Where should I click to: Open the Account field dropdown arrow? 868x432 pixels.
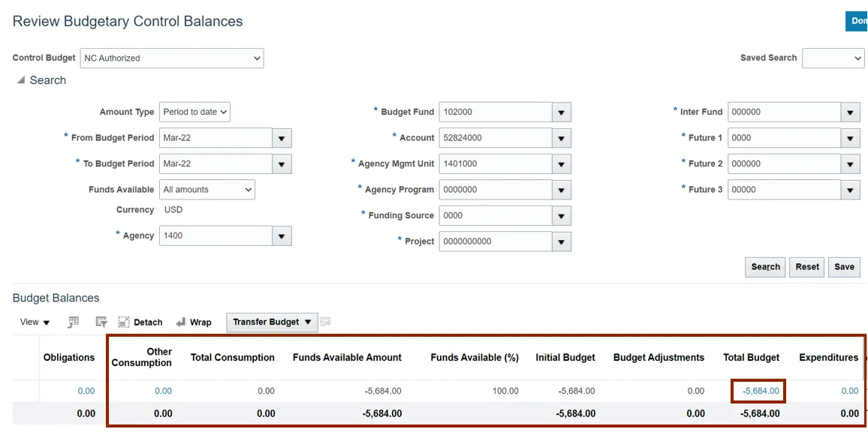(x=562, y=138)
